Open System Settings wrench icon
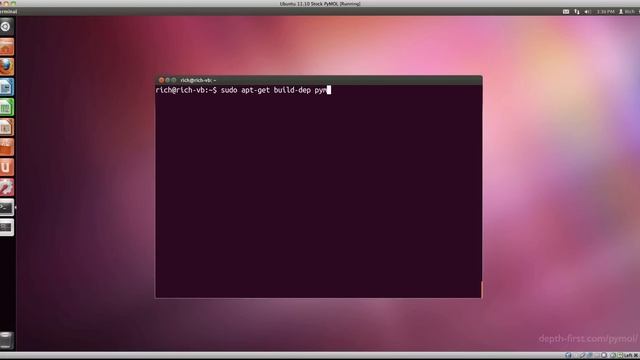 (7, 187)
